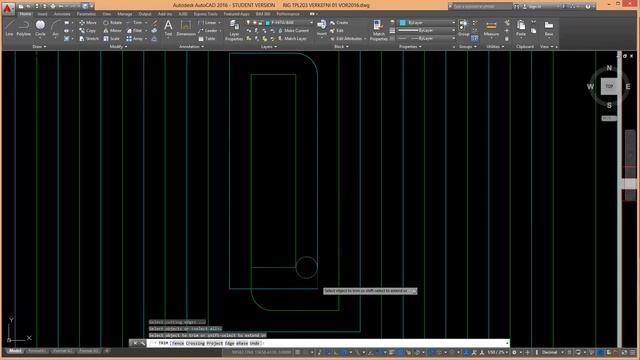Open Layer Properties manager

pyautogui.click(x=234, y=30)
